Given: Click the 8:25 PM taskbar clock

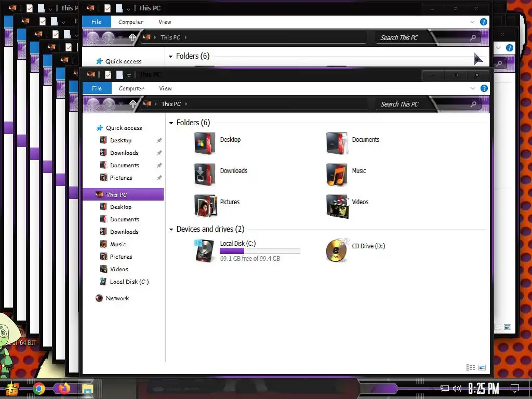Looking at the screenshot, I should [x=484, y=389].
